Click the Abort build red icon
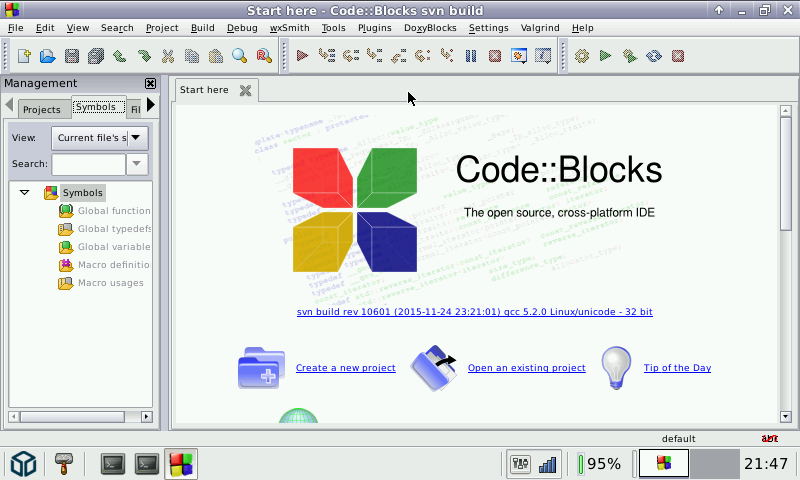 (678, 55)
